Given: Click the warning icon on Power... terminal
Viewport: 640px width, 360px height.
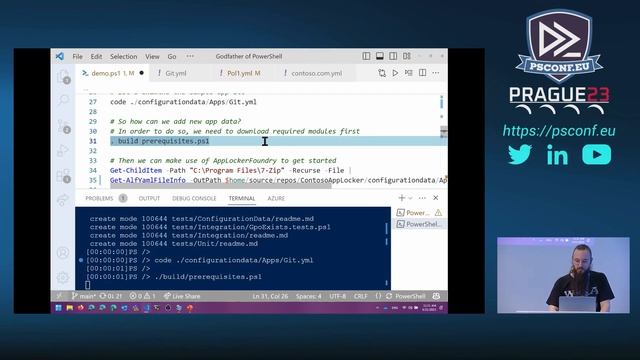Looking at the screenshot, I should pyautogui.click(x=438, y=213).
